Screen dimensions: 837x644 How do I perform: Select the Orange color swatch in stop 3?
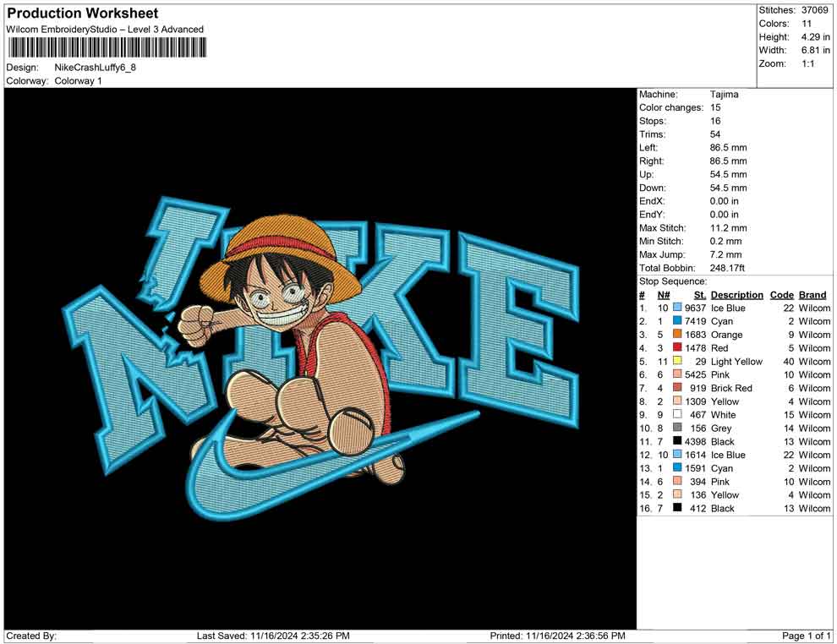click(677, 334)
